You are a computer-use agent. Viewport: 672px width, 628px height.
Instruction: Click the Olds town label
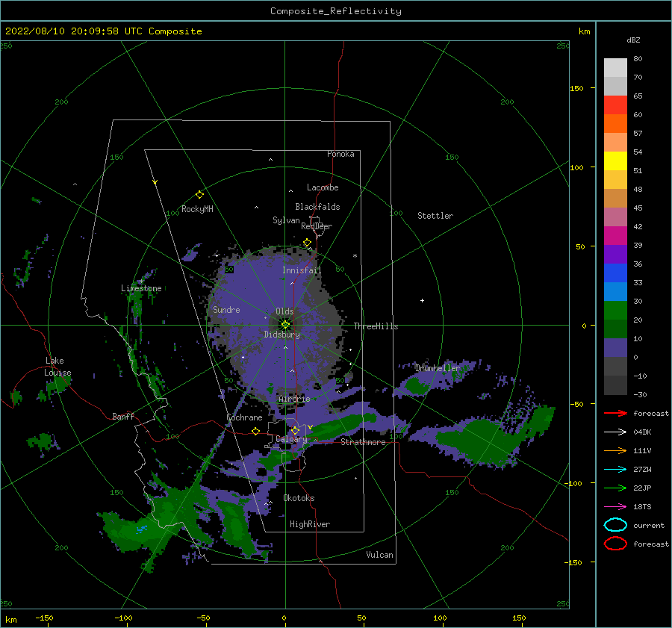coord(284,311)
